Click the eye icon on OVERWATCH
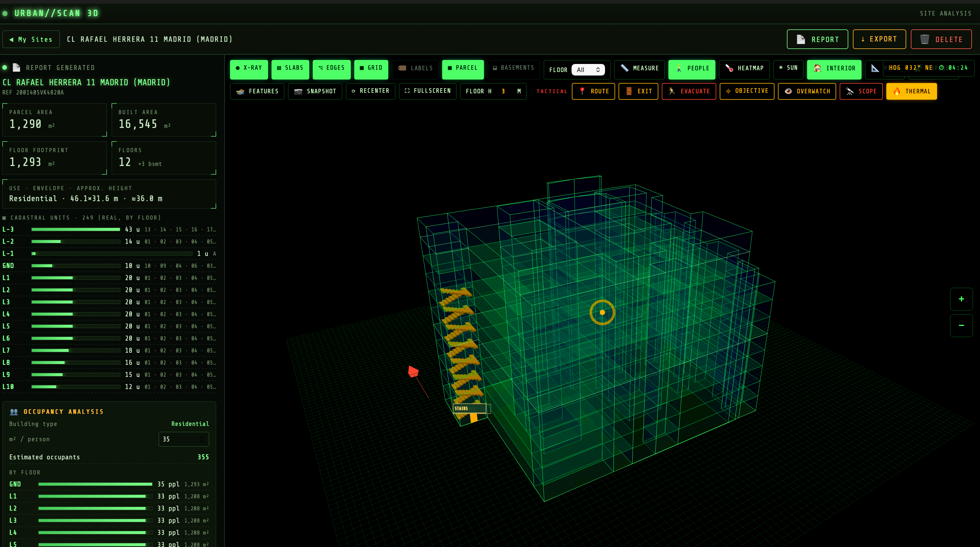The width and height of the screenshot is (980, 547). (x=788, y=91)
